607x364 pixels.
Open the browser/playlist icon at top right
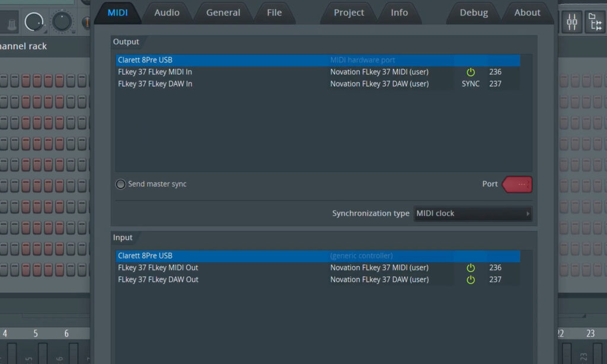(x=595, y=22)
